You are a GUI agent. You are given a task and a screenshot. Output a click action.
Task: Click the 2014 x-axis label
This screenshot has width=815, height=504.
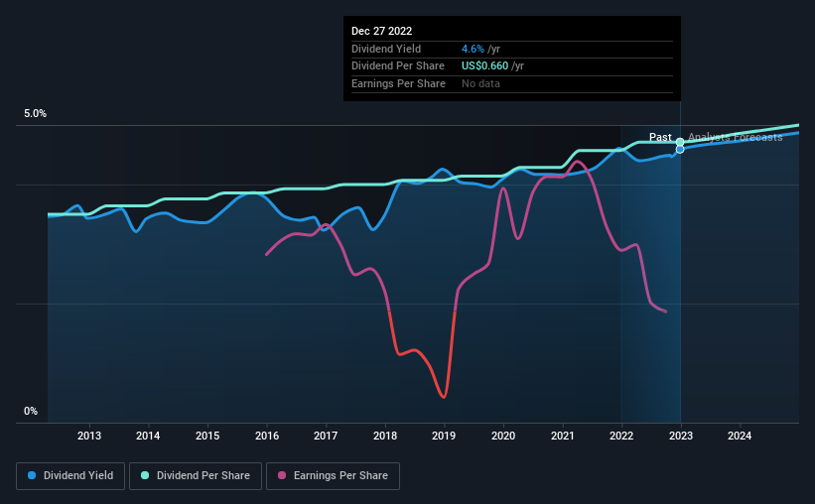[x=148, y=436]
